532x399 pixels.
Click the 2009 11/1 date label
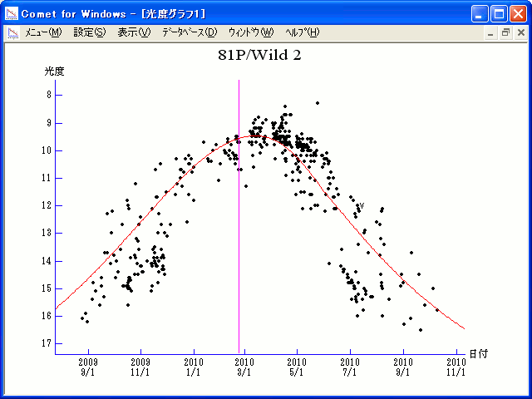click(x=140, y=367)
